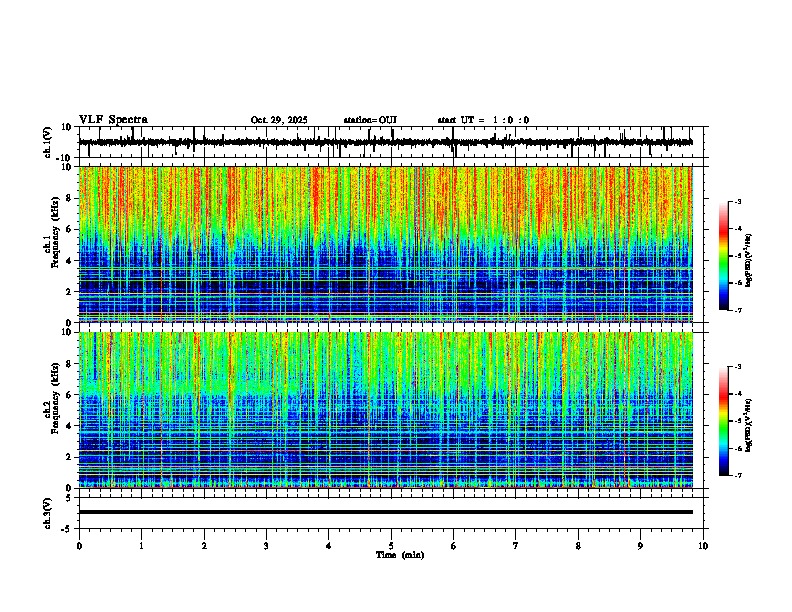Click time axis tick label "9"
792x612 pixels.
[640, 546]
